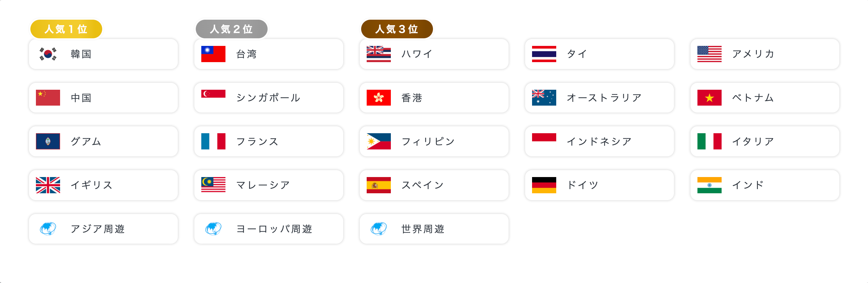This screenshot has width=868, height=283.
Task: Click the Spain flag icon
Action: click(378, 185)
